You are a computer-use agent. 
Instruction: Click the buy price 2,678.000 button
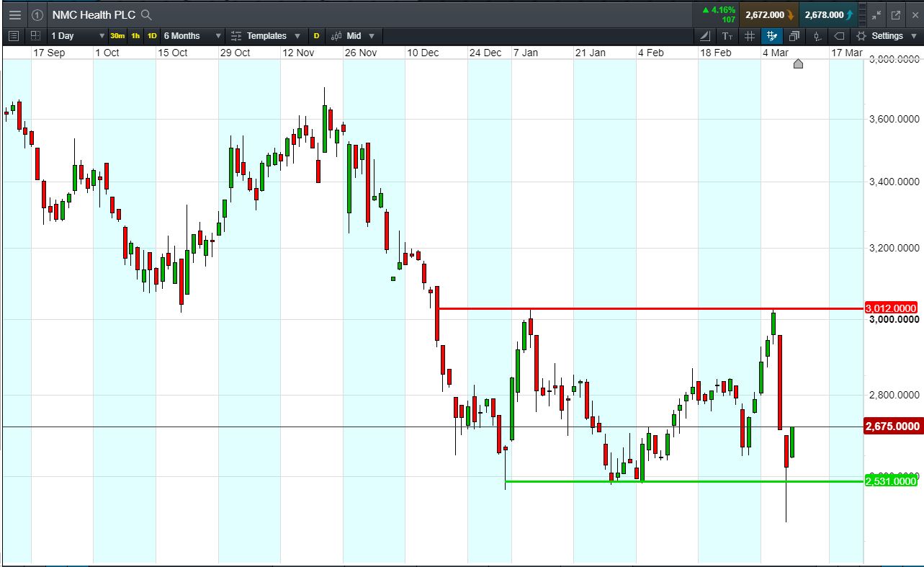(830, 14)
